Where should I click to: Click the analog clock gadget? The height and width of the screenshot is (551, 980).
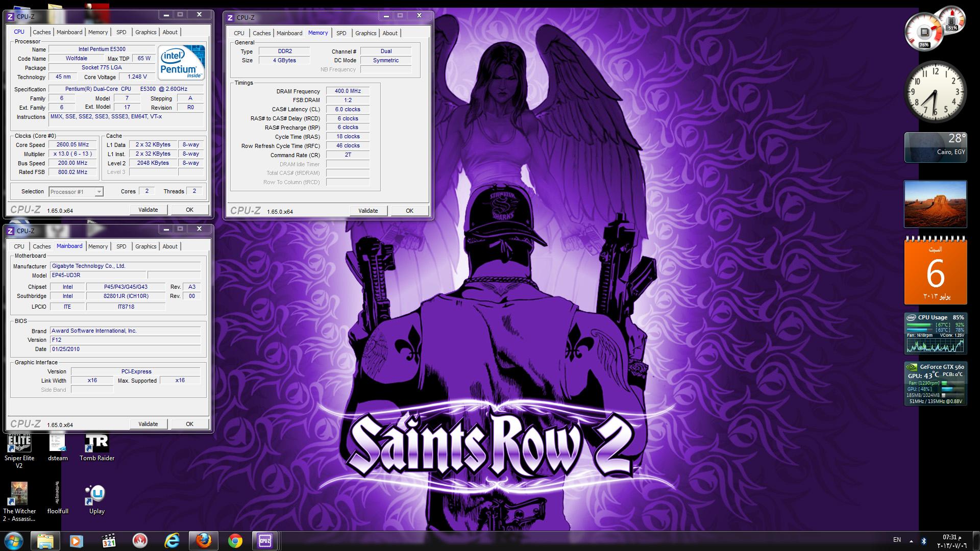[x=935, y=92]
